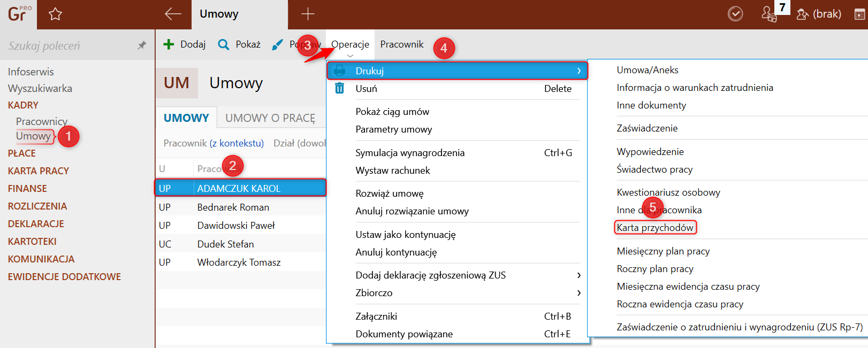Click the favorites star icon
Screen dimensions: 868x348
pyautogui.click(x=55, y=14)
